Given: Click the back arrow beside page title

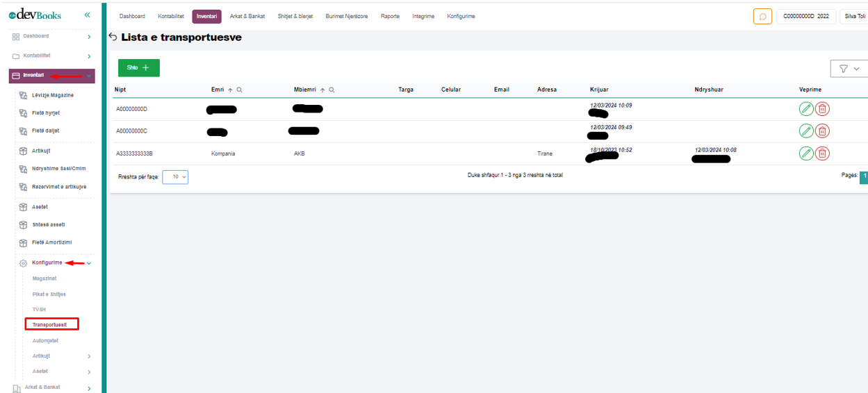Looking at the screenshot, I should point(113,37).
